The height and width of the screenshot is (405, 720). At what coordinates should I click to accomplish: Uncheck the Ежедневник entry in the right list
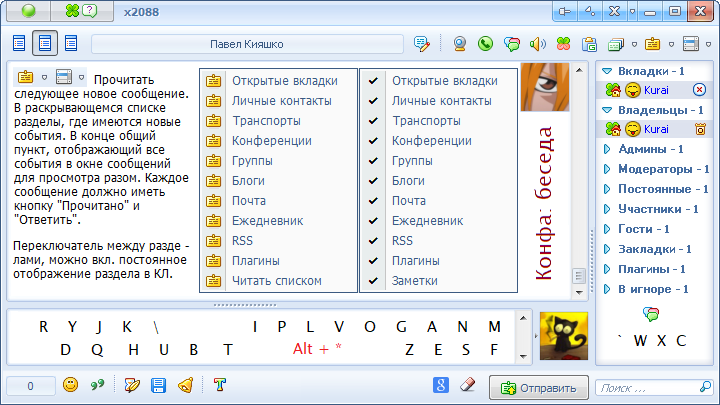click(x=373, y=221)
